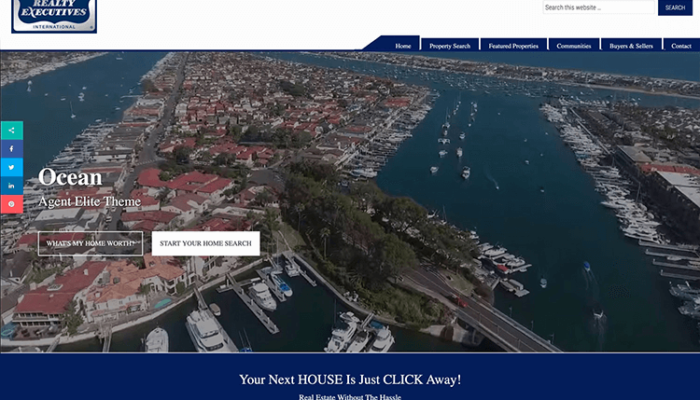Open the Property Search menu
Image resolution: width=700 pixels, height=400 pixels.
(x=449, y=46)
